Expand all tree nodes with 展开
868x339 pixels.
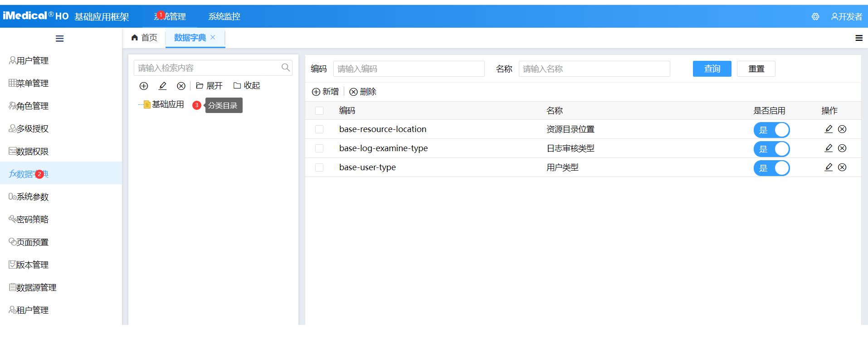coord(209,86)
